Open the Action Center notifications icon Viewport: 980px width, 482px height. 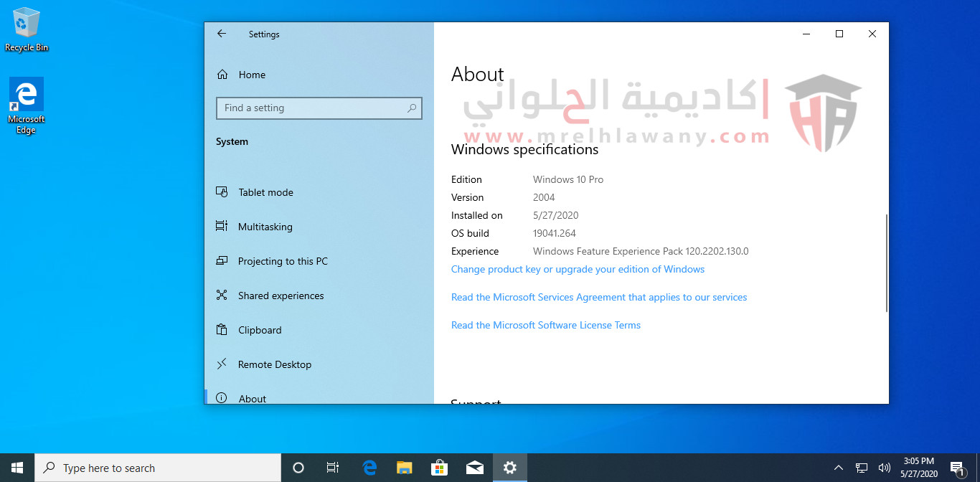(x=958, y=468)
